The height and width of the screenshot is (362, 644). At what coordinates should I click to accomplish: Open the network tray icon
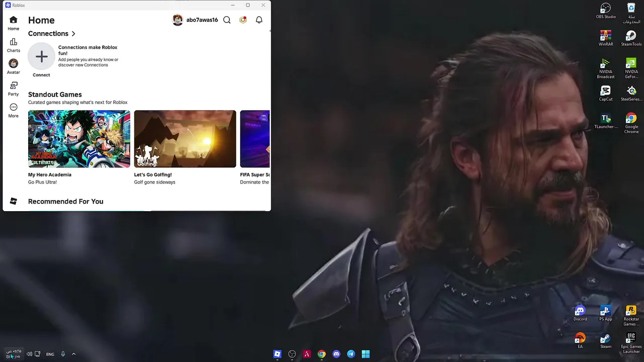[38, 354]
